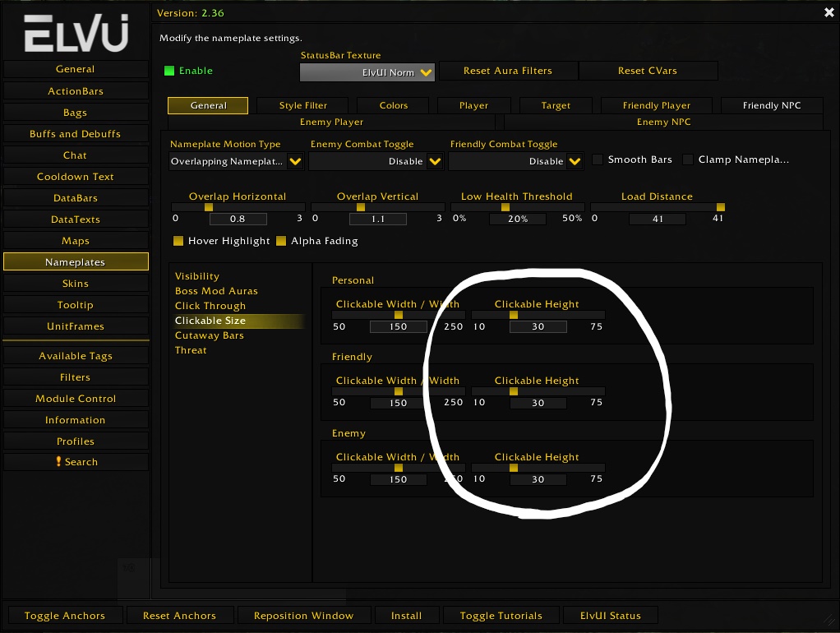Expand the Friendly Combat Toggle dropdown
840x633 pixels.
pos(516,161)
